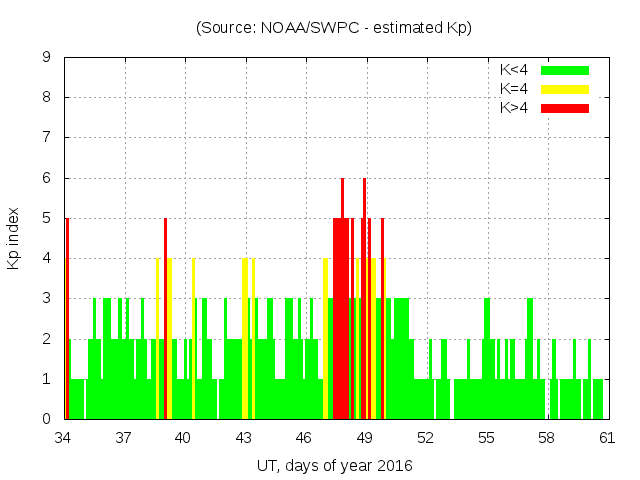Click the x-axis tick label 55

click(x=486, y=438)
